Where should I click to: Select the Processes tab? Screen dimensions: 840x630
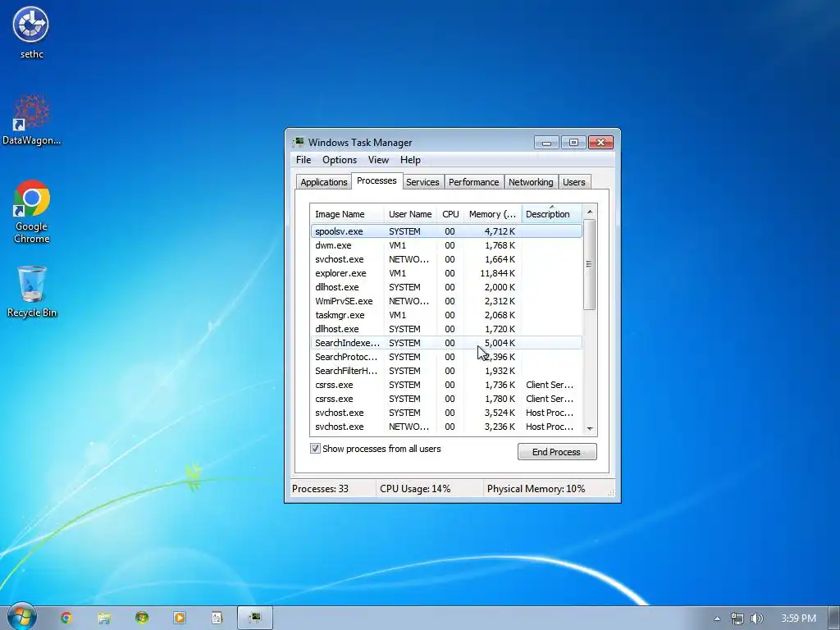point(377,180)
